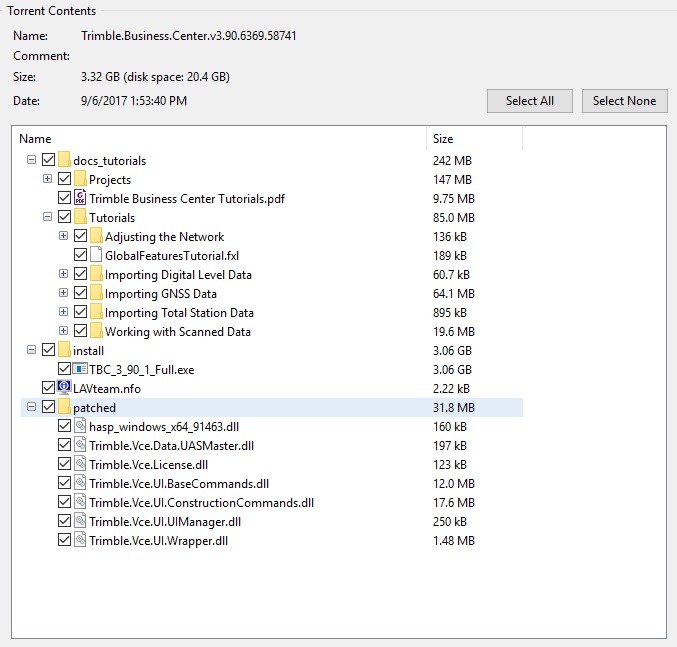Collapse the Tutorials folder
The image size is (677, 647).
click(47, 217)
